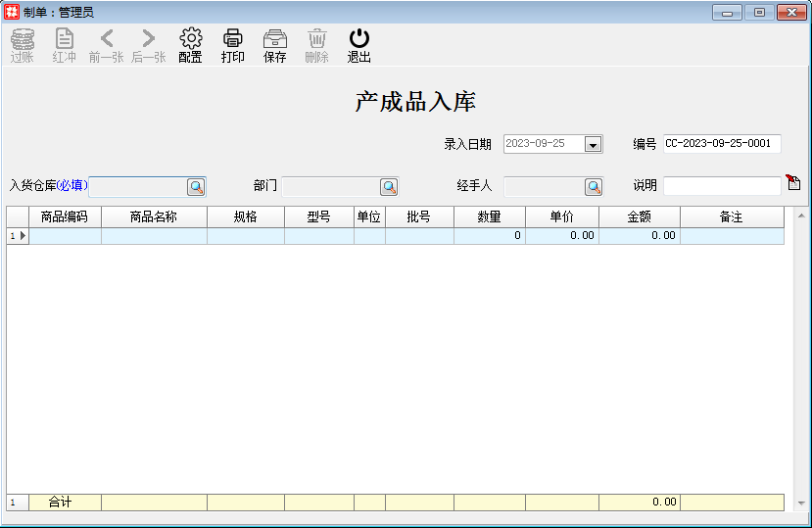Click into the 编号 number field
812x528 pixels.
pyautogui.click(x=721, y=143)
